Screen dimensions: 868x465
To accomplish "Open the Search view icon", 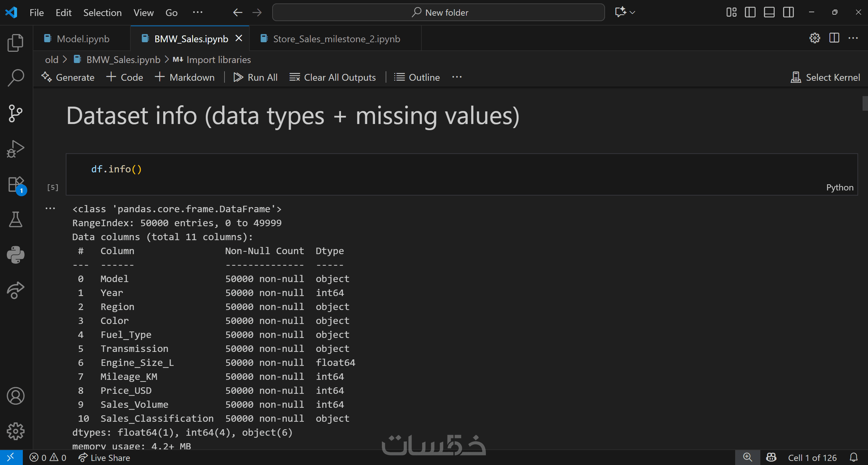I will point(15,78).
